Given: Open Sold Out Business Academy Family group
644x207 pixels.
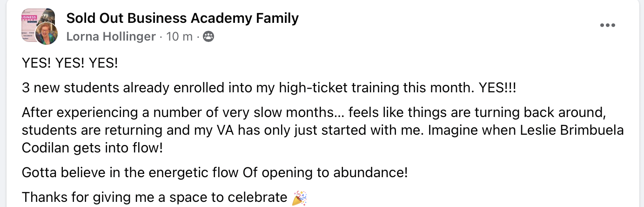Looking at the screenshot, I should (182, 18).
